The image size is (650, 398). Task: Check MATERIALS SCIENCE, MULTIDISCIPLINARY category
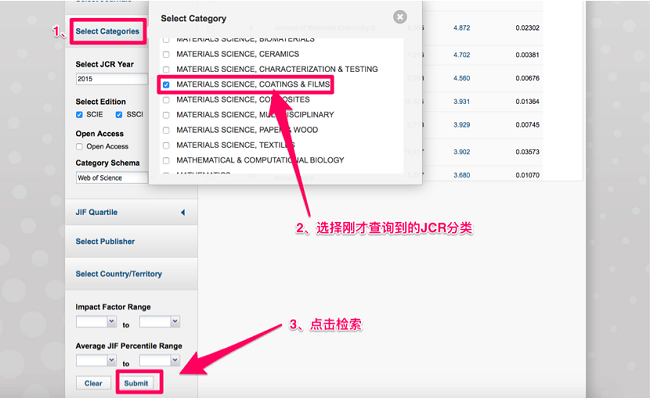tap(166, 115)
